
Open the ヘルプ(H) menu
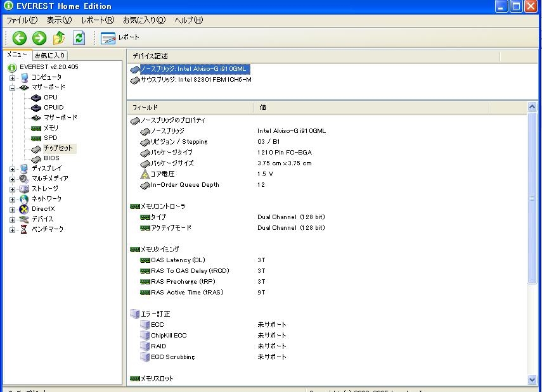point(188,20)
